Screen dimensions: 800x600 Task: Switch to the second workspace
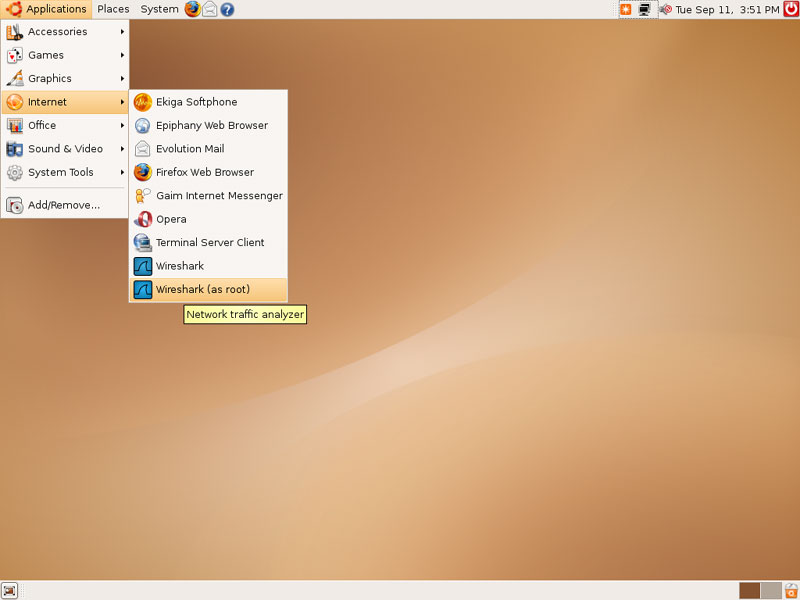point(771,590)
